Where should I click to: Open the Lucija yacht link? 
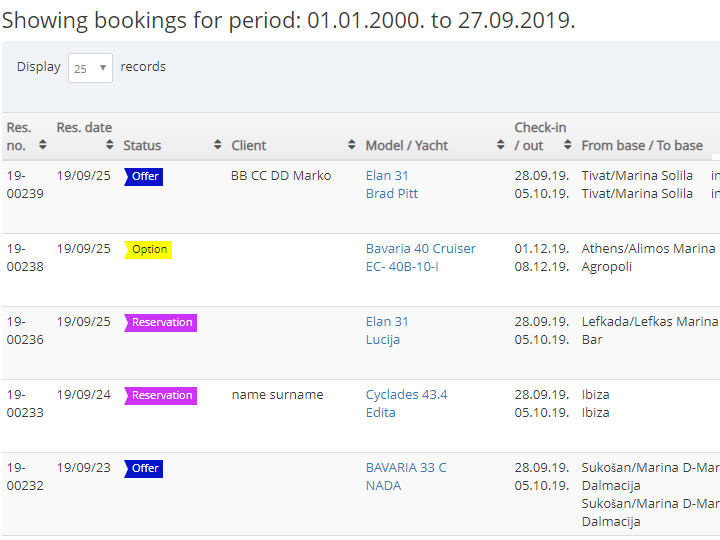coord(383,340)
